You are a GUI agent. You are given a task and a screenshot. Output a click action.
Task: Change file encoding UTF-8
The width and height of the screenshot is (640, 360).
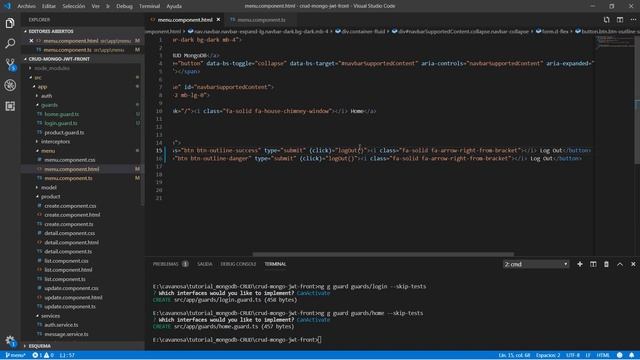pos(573,355)
